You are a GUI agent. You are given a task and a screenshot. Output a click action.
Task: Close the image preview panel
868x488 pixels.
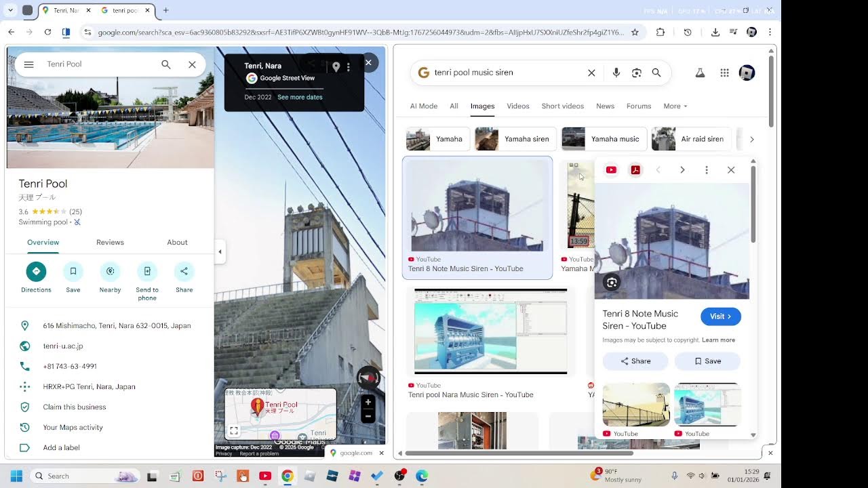click(731, 170)
